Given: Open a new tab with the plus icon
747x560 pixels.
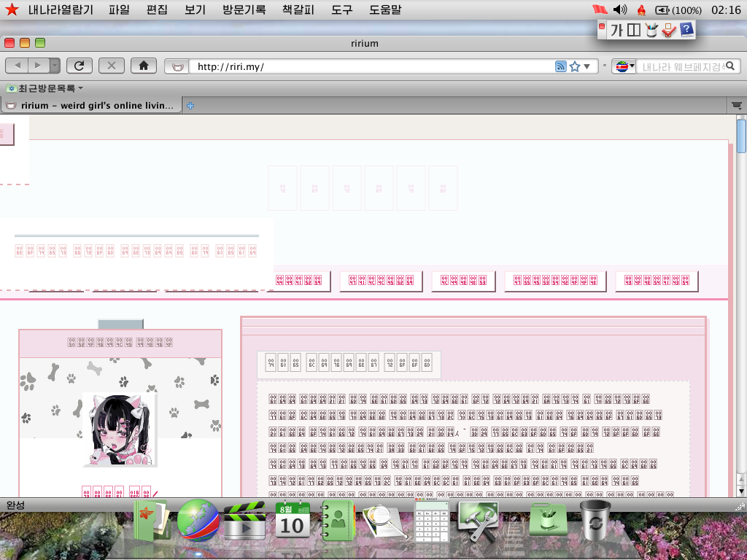Looking at the screenshot, I should [x=190, y=106].
